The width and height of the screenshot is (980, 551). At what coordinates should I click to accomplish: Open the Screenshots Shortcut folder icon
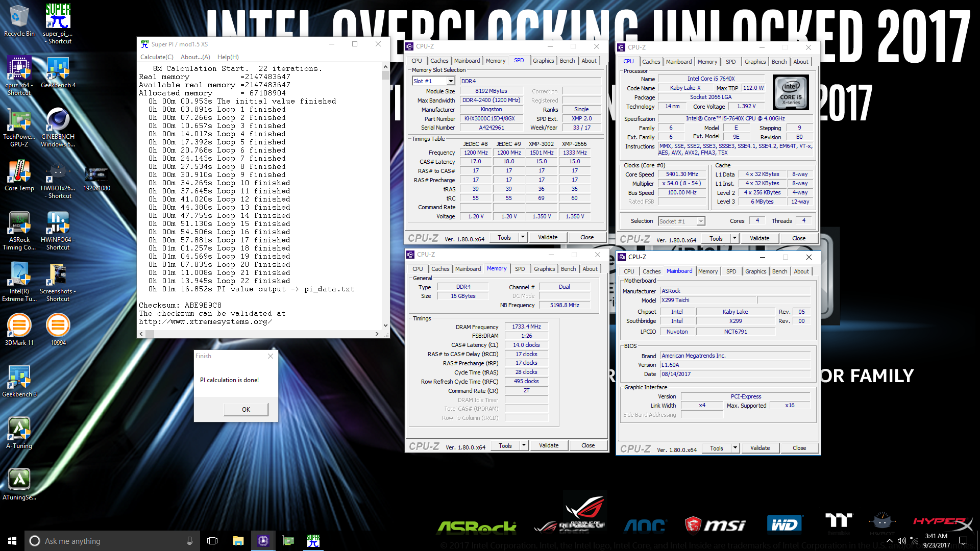pos(58,282)
